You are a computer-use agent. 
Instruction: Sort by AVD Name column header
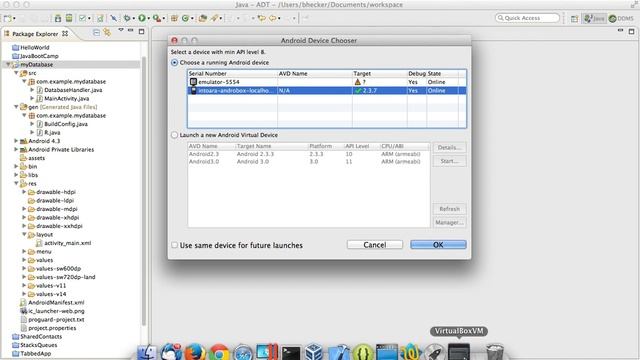point(315,73)
